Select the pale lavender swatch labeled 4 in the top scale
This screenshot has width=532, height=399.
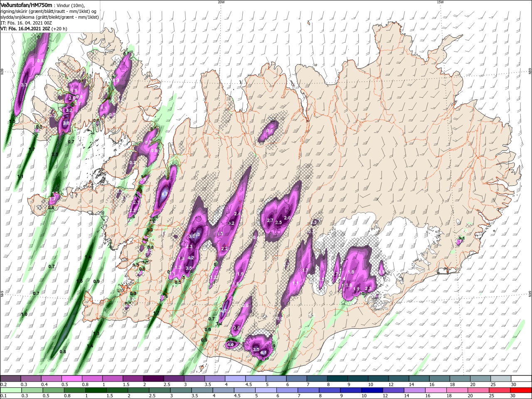pyautogui.click(x=234, y=379)
